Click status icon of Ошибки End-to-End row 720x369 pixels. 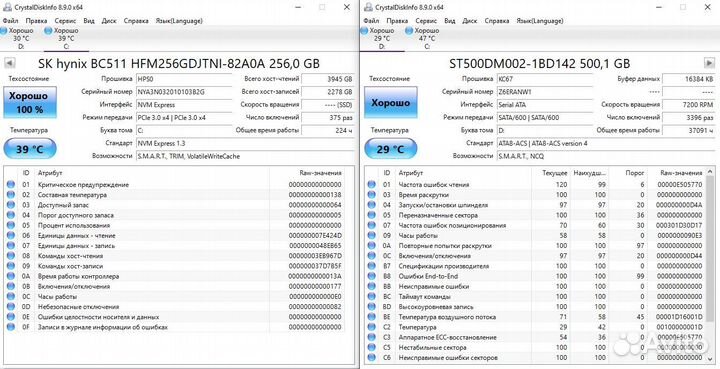tap(371, 276)
